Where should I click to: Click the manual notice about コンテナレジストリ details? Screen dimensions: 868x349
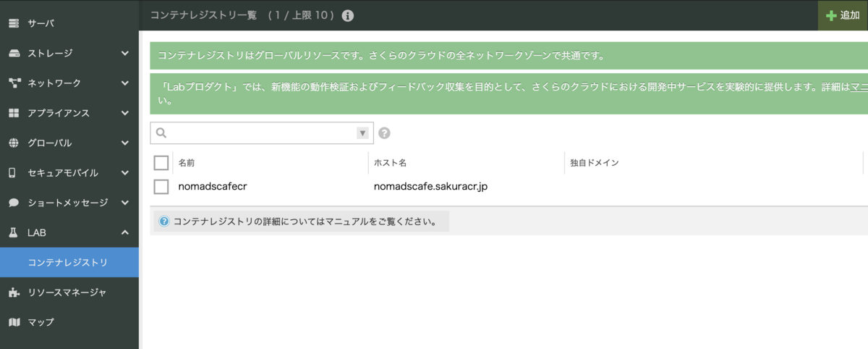pyautogui.click(x=300, y=222)
